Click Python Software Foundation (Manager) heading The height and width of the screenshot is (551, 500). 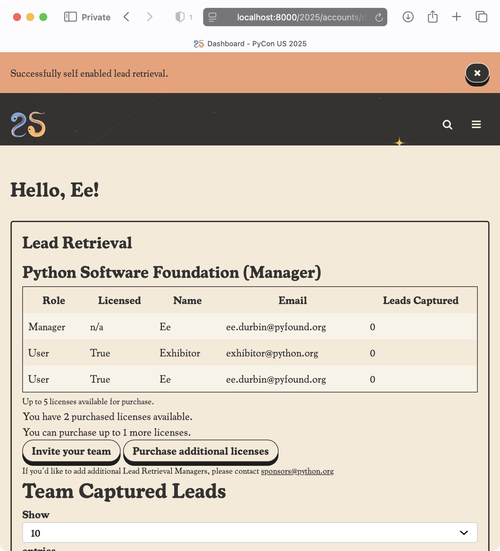172,273
